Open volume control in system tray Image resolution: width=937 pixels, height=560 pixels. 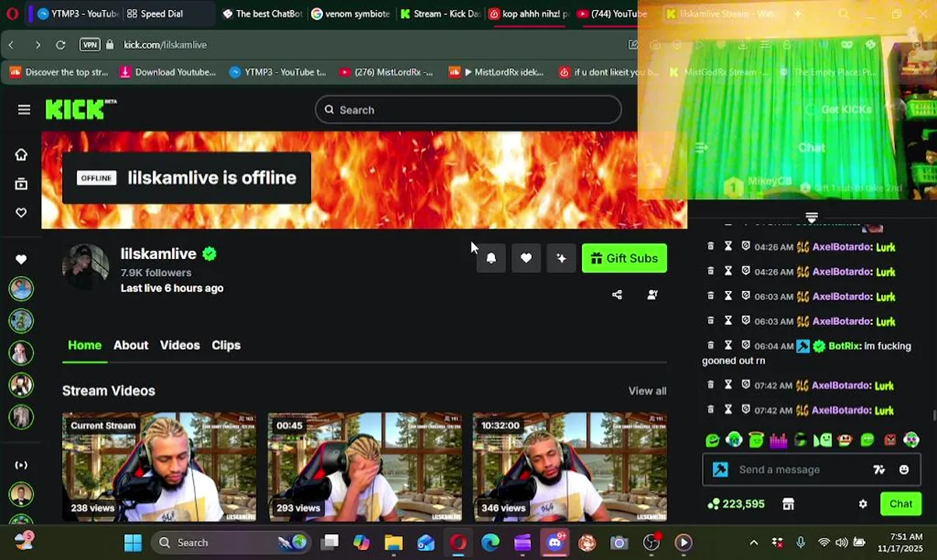(x=842, y=543)
